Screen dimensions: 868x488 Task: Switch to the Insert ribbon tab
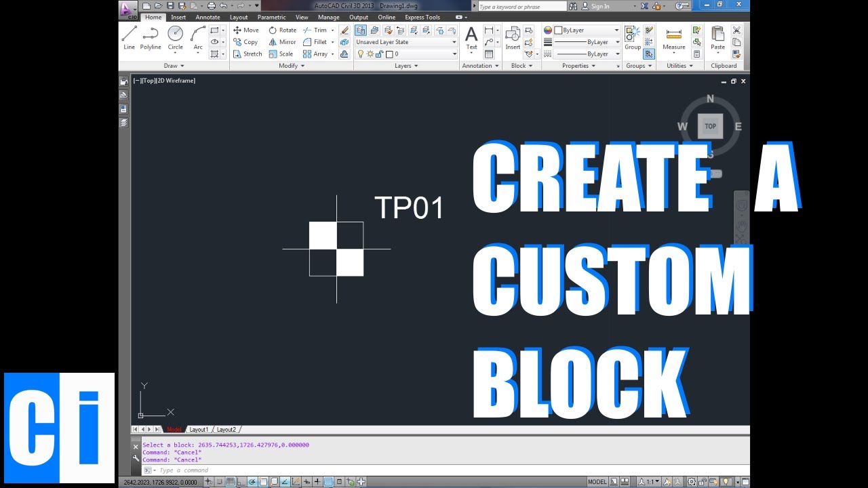(178, 17)
